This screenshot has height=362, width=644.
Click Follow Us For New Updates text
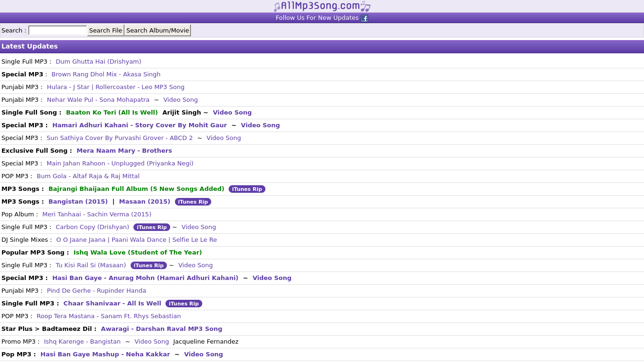[x=317, y=18]
